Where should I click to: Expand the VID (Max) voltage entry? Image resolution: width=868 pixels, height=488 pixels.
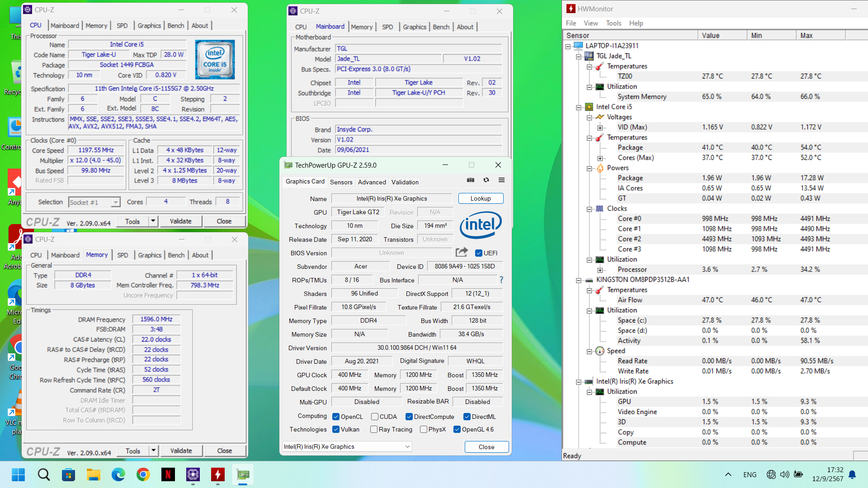click(600, 127)
